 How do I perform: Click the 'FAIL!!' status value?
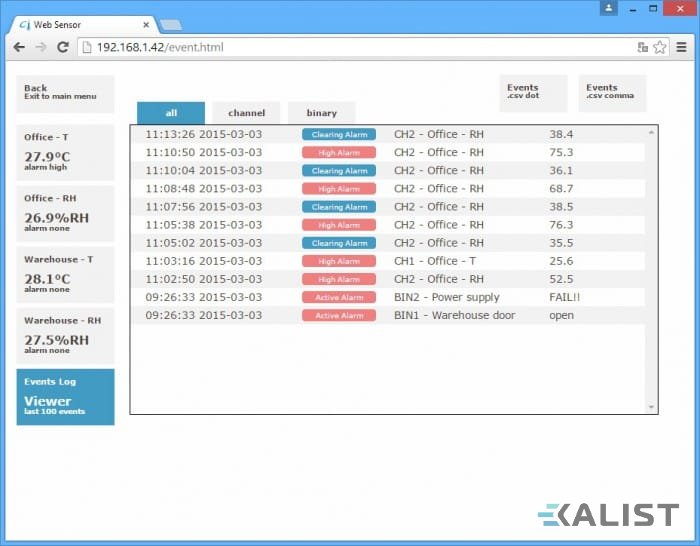click(x=564, y=297)
